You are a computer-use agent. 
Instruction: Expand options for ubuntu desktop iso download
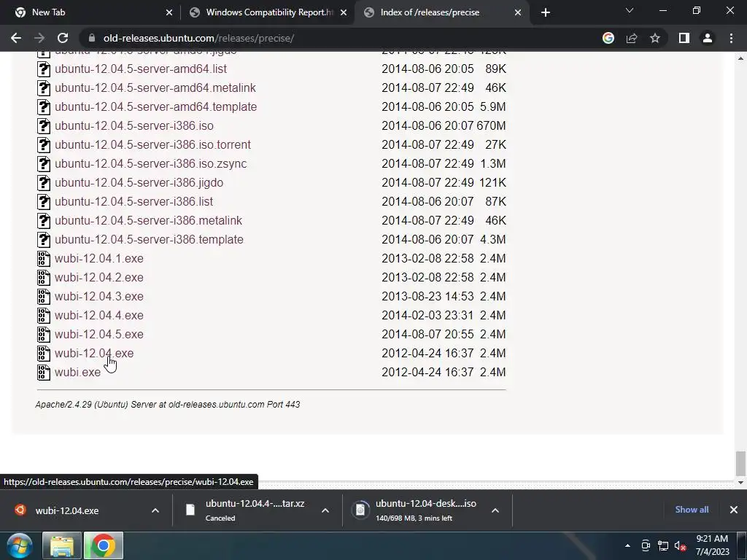click(x=495, y=510)
